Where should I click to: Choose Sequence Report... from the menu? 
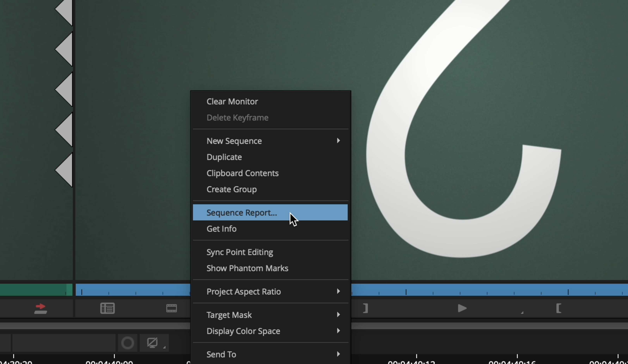click(242, 213)
